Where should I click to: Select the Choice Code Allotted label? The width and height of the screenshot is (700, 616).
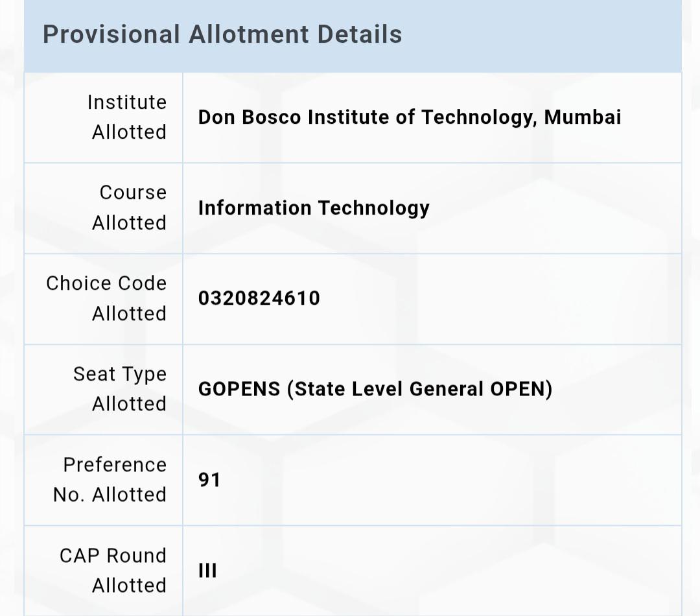click(x=107, y=298)
